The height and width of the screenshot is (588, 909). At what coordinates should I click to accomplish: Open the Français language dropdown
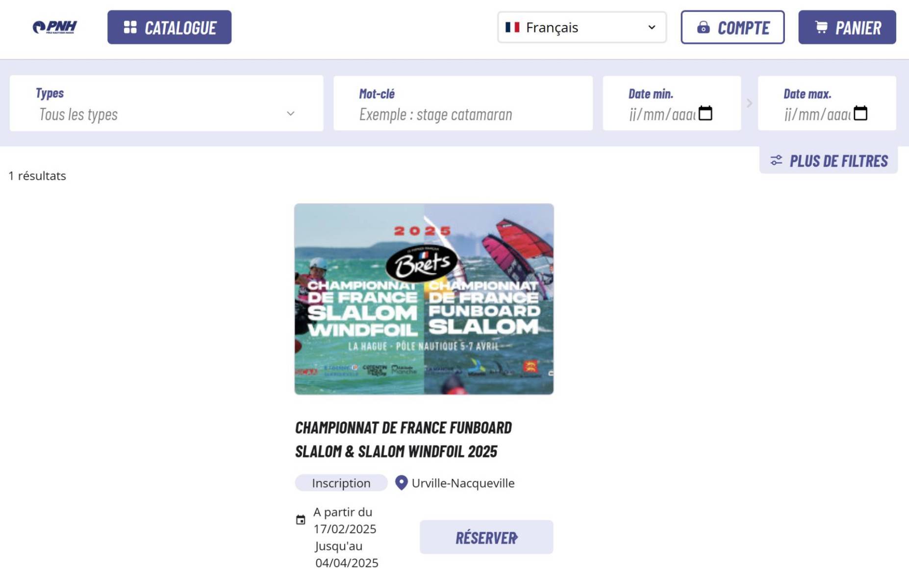(581, 27)
